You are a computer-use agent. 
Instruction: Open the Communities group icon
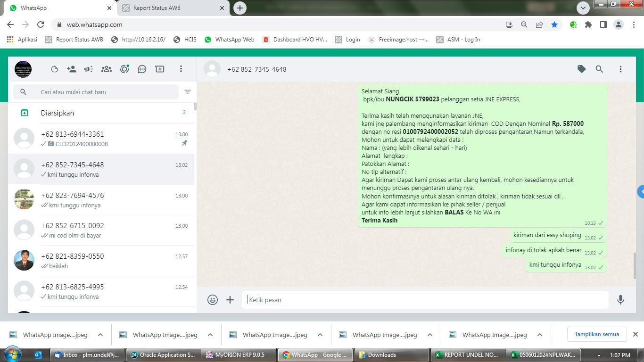(107, 69)
